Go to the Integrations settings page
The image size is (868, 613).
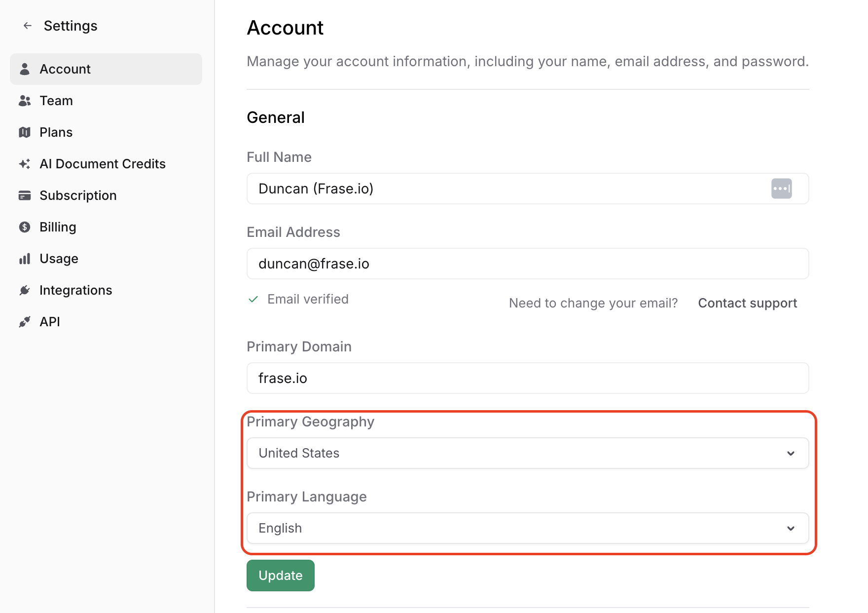click(75, 290)
